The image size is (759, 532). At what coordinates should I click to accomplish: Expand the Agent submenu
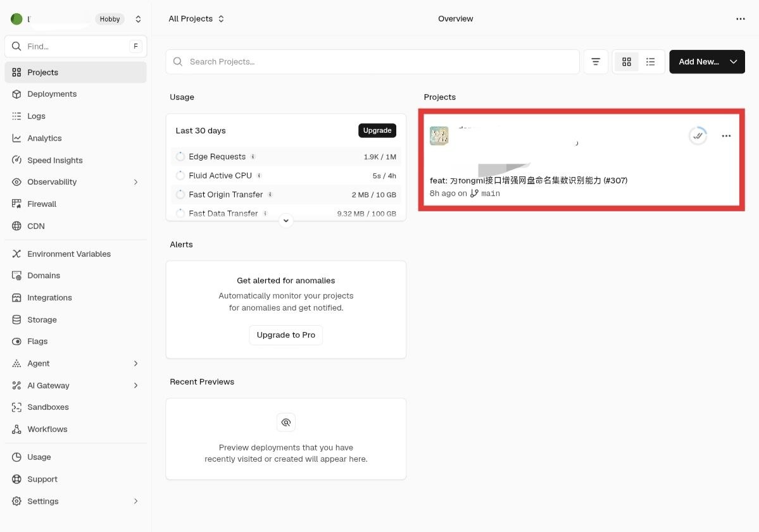coord(135,363)
